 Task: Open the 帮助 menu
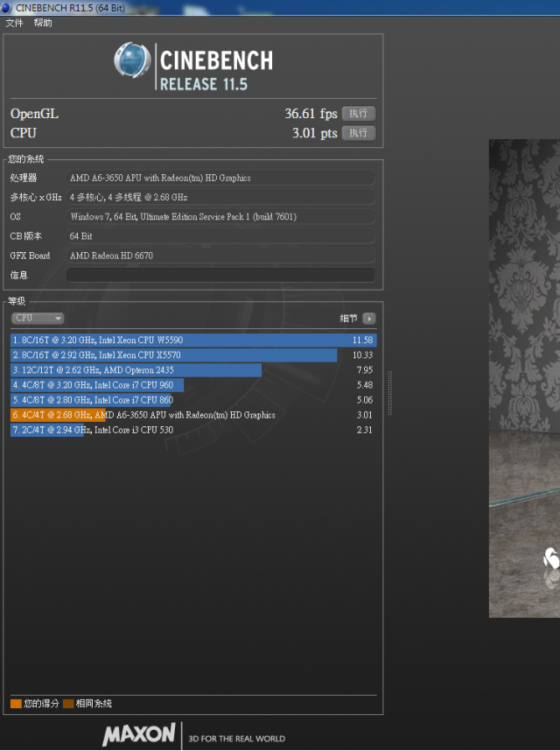tap(43, 23)
